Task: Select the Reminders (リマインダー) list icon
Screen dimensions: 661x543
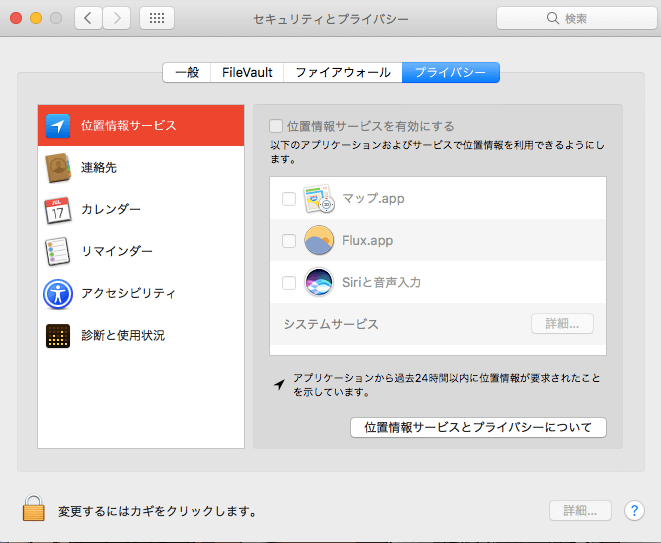Action: 57,251
